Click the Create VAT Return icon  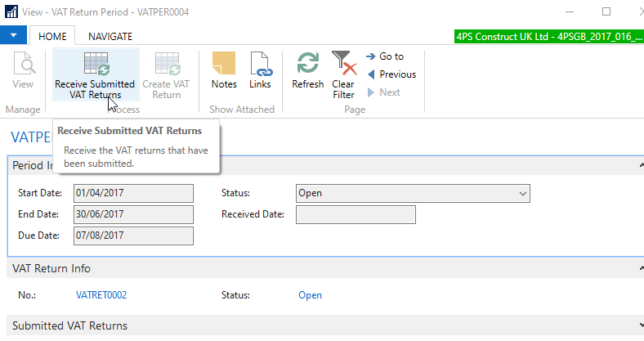pyautogui.click(x=167, y=64)
